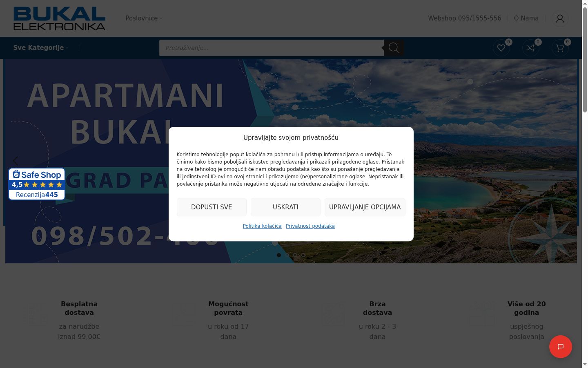Viewport: 588px width, 368px height.
Task: Go to previous slide arrow
Action: pos(16,161)
